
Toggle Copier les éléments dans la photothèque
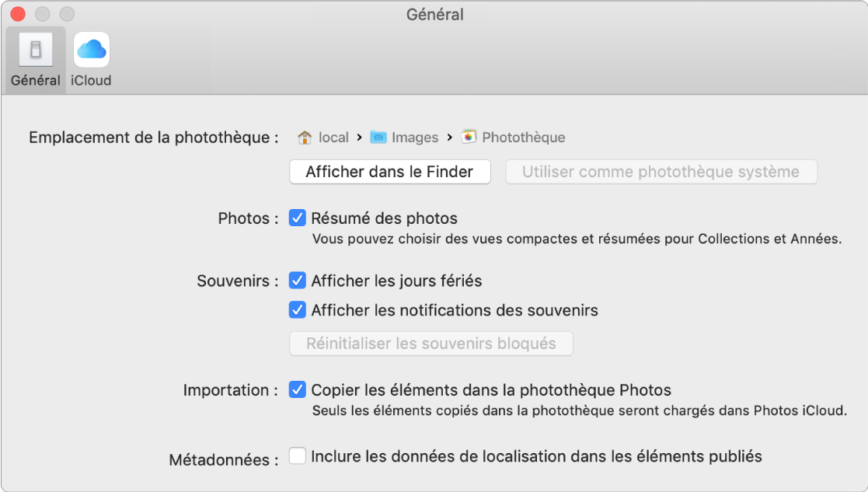[x=297, y=390]
